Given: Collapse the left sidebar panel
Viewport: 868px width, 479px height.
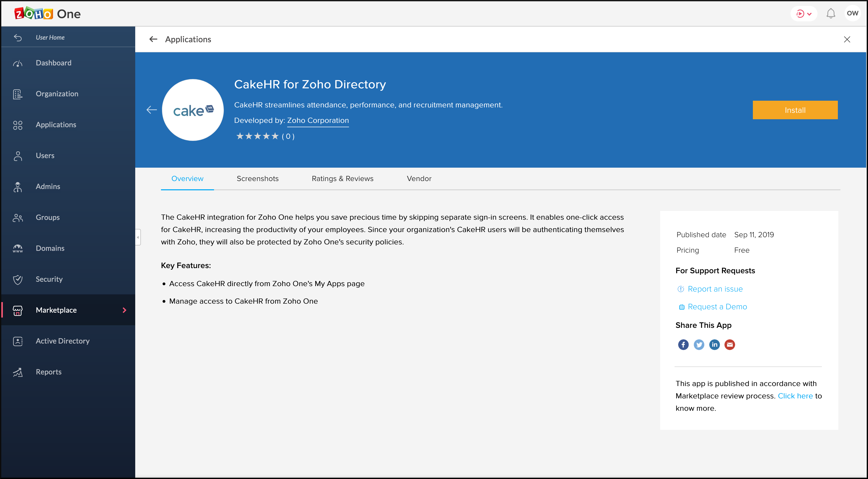Looking at the screenshot, I should pos(138,237).
